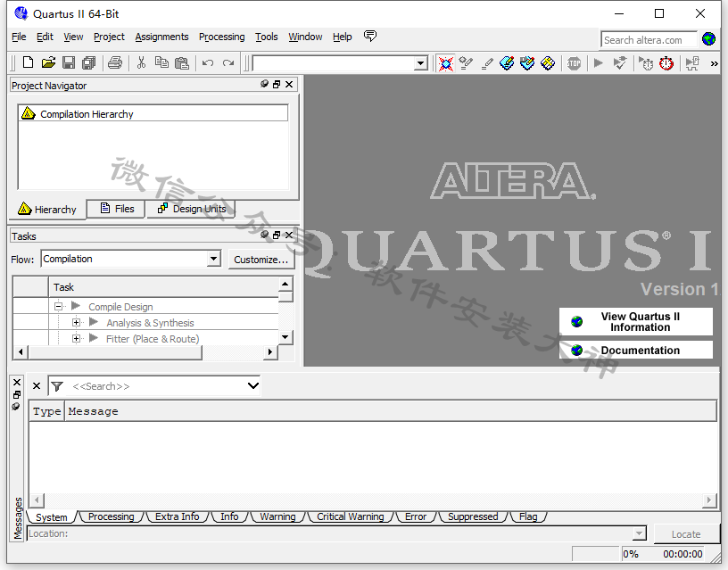This screenshot has height=570, width=728.
Task: Click the Locate button
Action: pyautogui.click(x=686, y=534)
